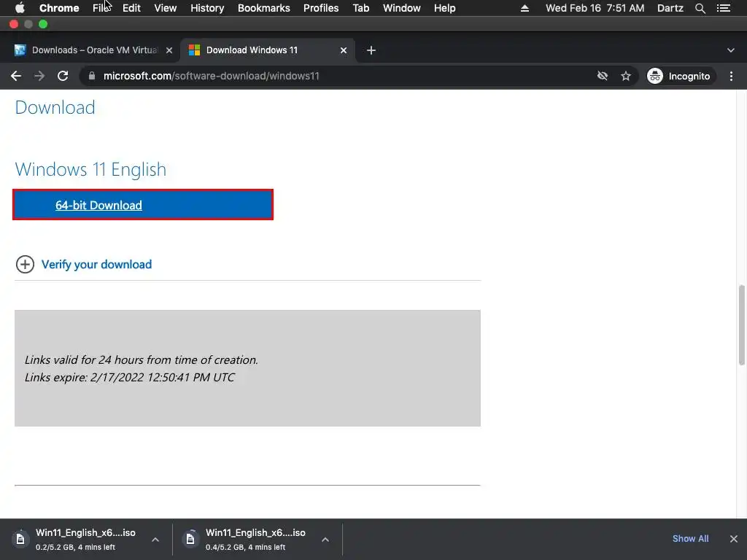Open macOS Spotlight search icon
The height and width of the screenshot is (560, 747).
coord(700,8)
